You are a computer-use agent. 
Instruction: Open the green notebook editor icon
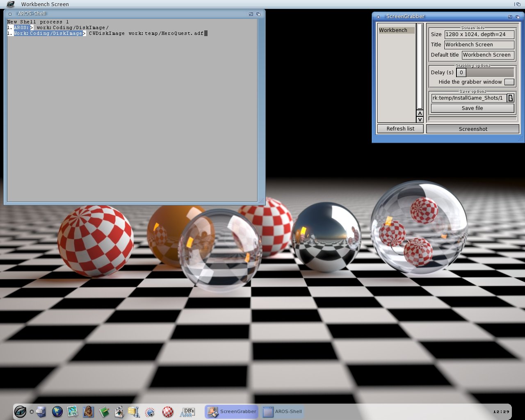coord(104,411)
